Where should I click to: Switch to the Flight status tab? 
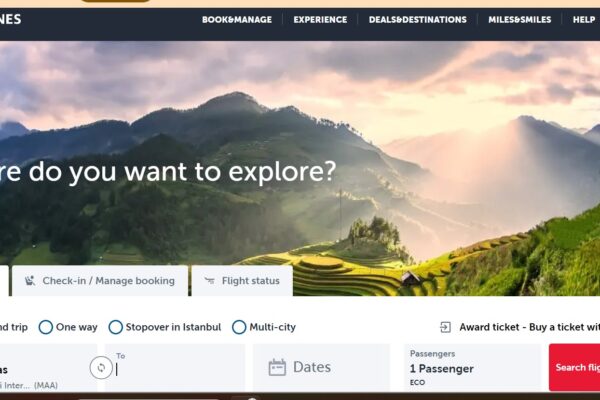point(242,281)
